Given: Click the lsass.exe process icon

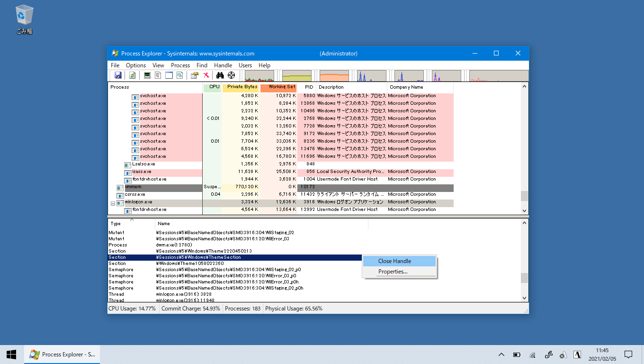Looking at the screenshot, I should tap(127, 172).
